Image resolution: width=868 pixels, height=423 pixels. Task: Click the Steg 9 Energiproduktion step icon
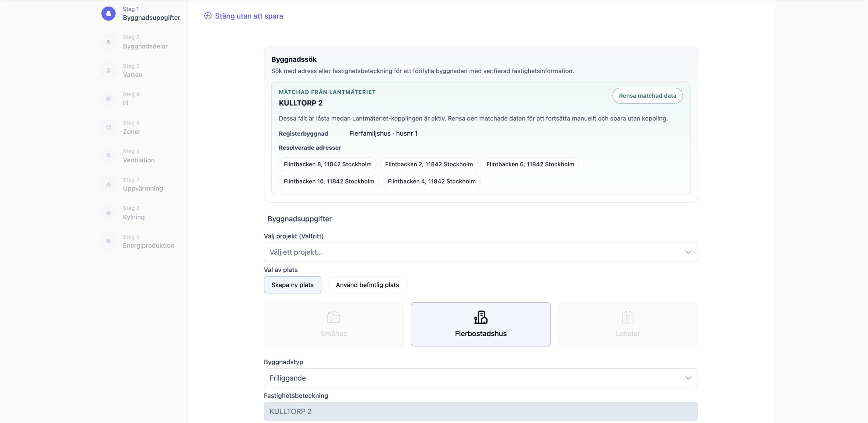tap(108, 241)
